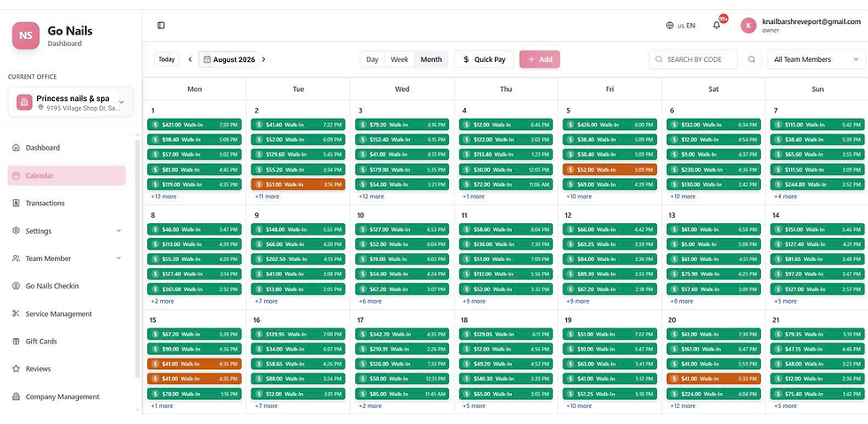Open $421.00 Walk-In at 7:20 PM

pyautogui.click(x=194, y=125)
